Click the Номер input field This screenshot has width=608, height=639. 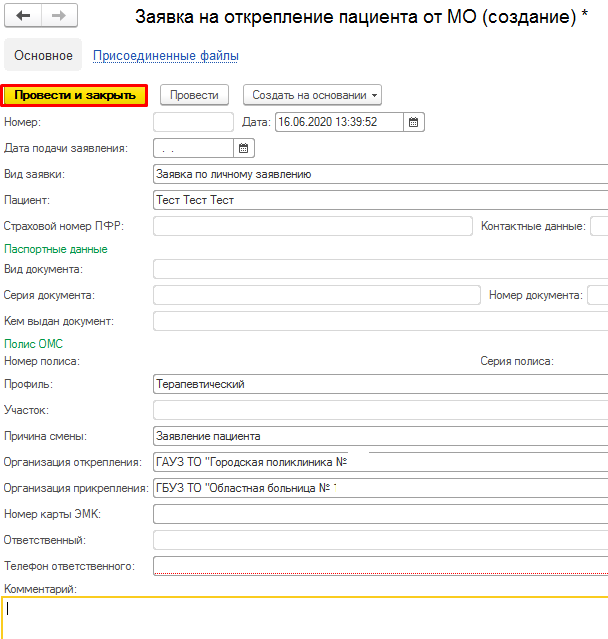(x=193, y=122)
